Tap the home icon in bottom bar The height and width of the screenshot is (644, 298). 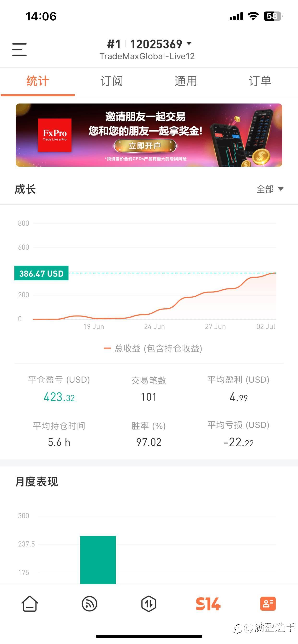coord(30,604)
